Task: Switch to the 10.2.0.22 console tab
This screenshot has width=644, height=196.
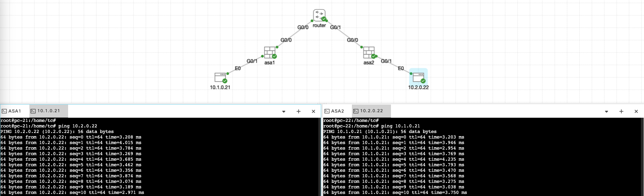Action: (371, 111)
